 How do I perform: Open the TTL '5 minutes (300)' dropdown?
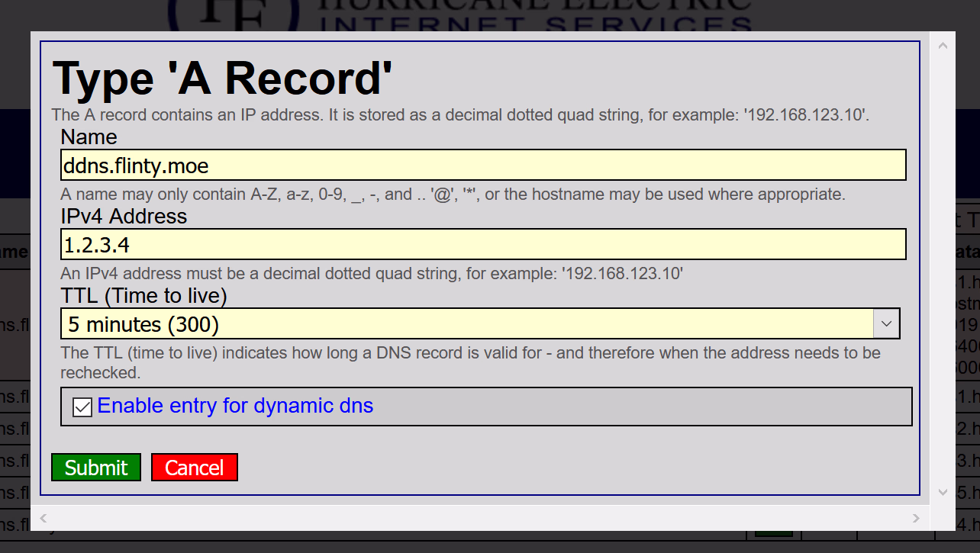[x=467, y=324]
